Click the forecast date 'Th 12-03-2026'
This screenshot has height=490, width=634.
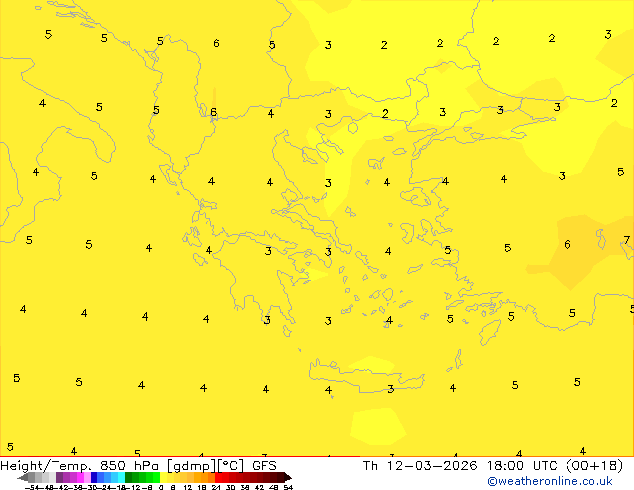[420, 466]
